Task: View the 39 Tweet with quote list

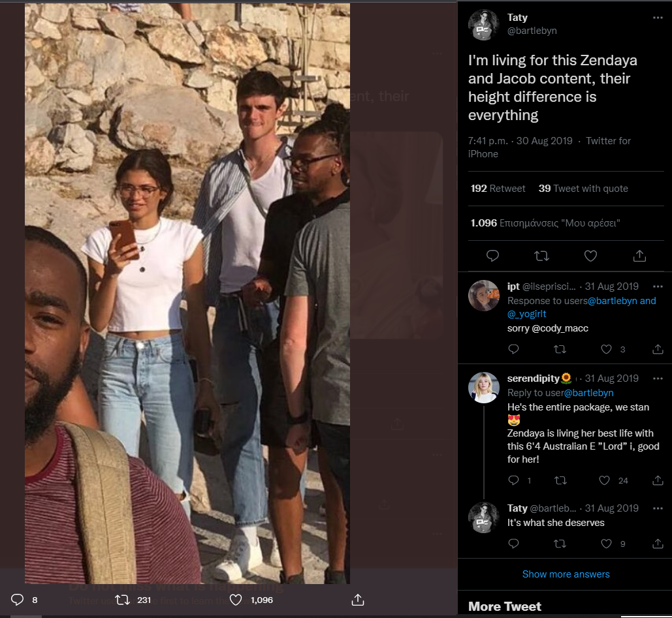Action: coord(583,189)
